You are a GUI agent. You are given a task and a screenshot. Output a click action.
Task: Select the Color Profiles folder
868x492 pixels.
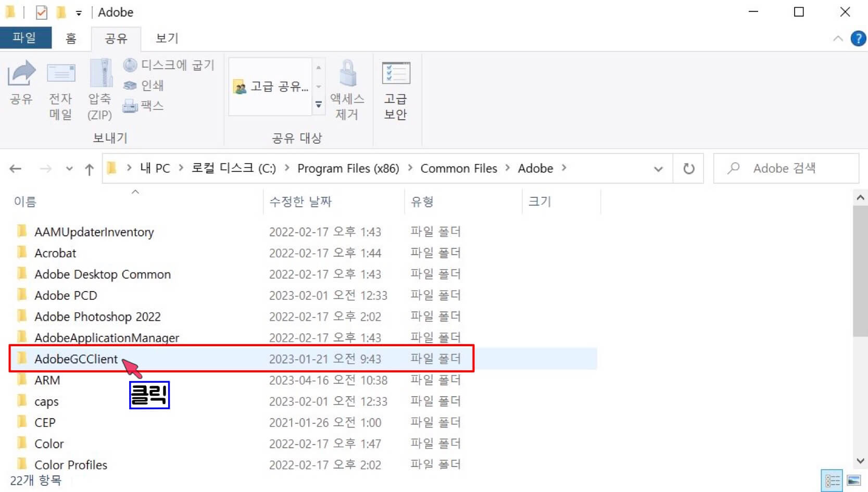71,465
